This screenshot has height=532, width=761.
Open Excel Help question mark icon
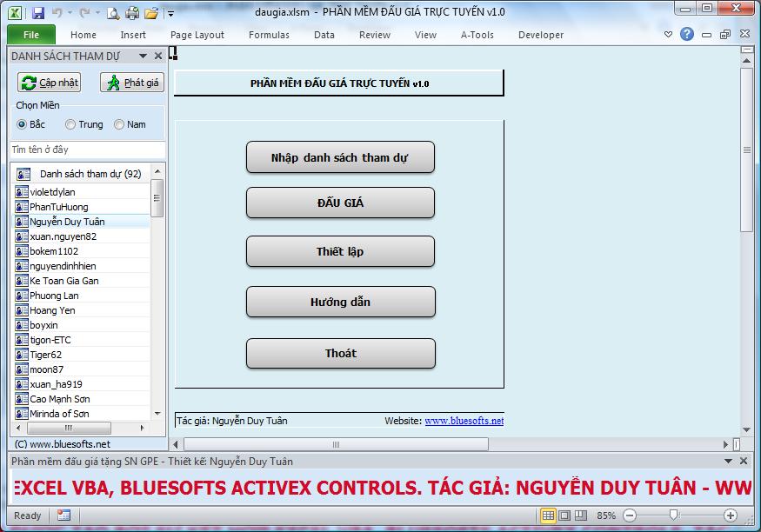pyautogui.click(x=687, y=35)
